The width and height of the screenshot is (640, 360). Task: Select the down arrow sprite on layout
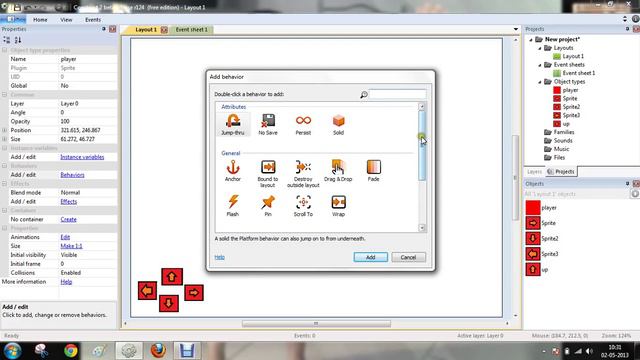point(169,303)
